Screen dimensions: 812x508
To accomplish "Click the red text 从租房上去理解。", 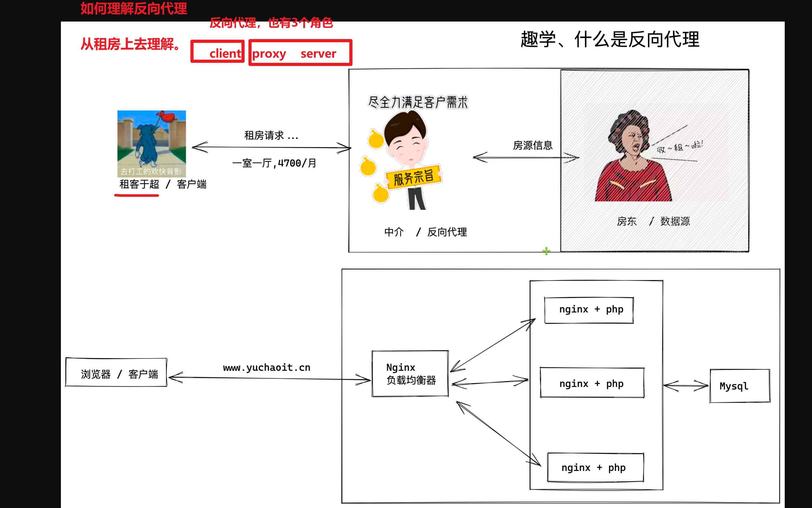I will [x=131, y=44].
